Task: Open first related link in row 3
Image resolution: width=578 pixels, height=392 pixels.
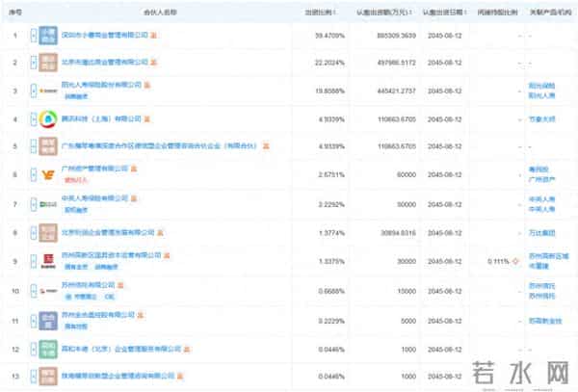Action: coord(541,86)
